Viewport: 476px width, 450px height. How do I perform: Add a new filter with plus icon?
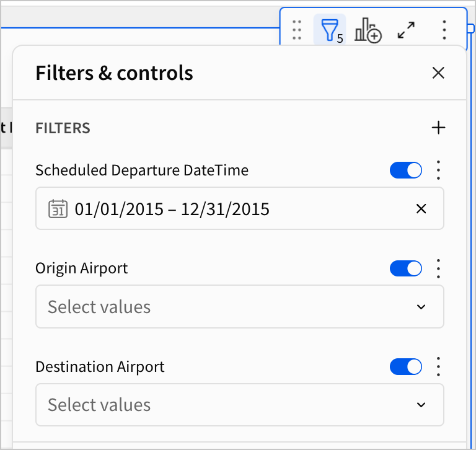[x=438, y=128]
